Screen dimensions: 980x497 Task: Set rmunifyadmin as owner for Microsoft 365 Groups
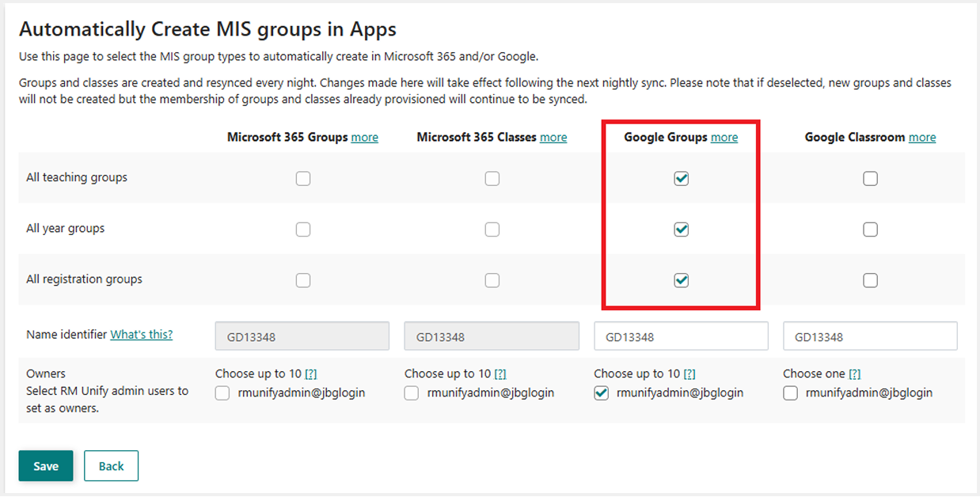(222, 392)
